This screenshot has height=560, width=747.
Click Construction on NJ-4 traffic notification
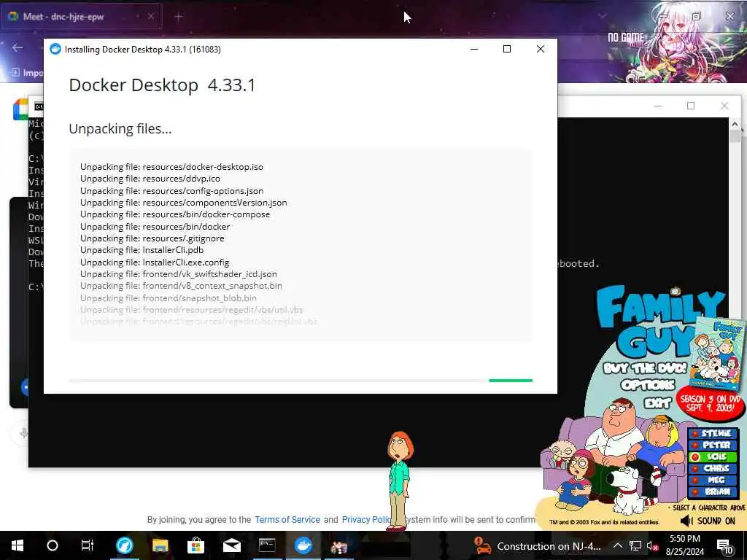point(549,546)
